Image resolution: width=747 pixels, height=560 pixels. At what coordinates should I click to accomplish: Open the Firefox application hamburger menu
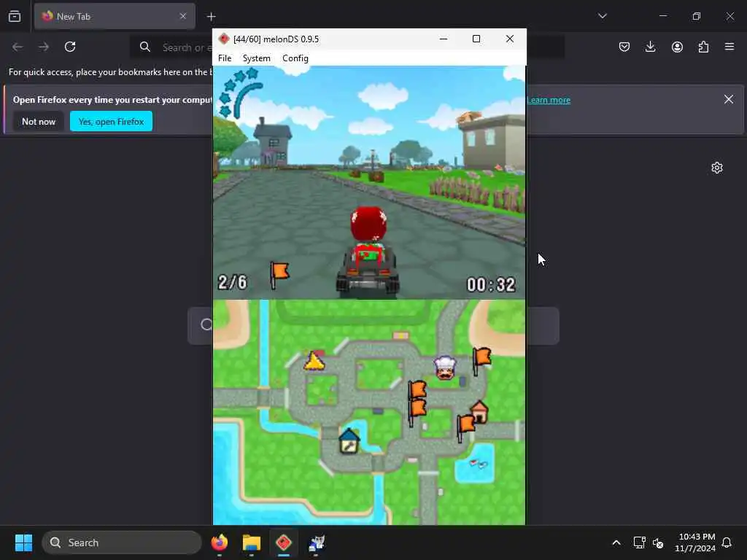click(729, 47)
